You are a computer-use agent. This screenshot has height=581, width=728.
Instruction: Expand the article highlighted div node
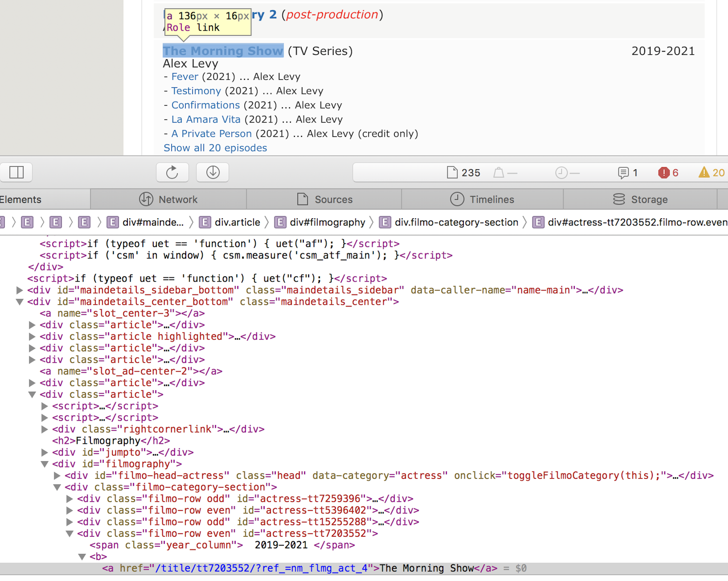tap(32, 337)
